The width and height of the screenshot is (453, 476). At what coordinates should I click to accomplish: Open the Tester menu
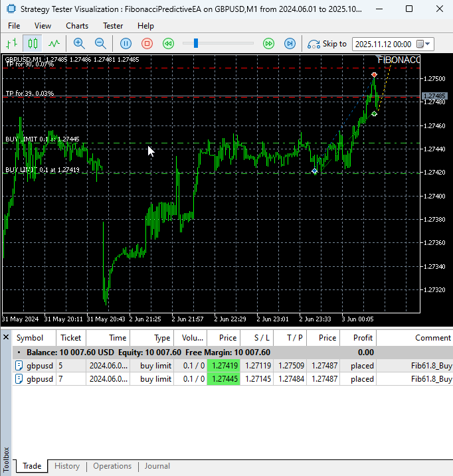click(x=113, y=25)
